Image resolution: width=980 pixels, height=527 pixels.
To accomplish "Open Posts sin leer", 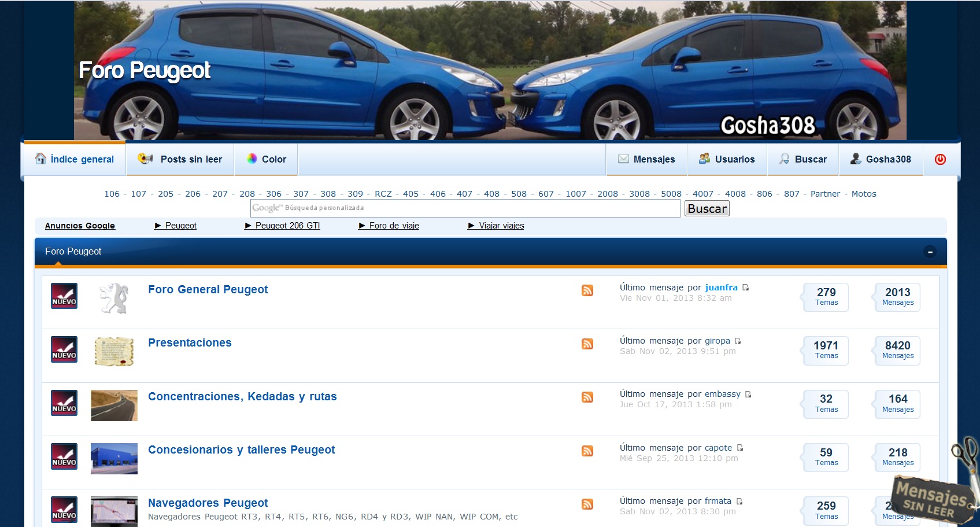I will tap(180, 159).
